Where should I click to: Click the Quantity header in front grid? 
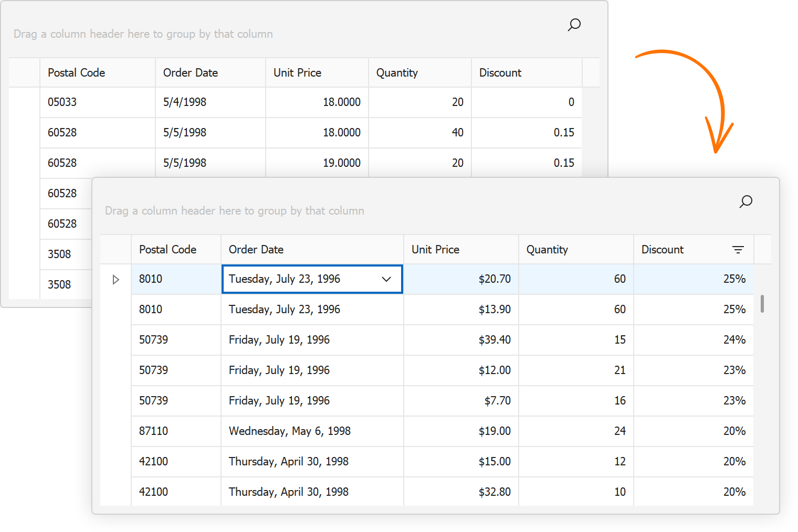(x=547, y=250)
